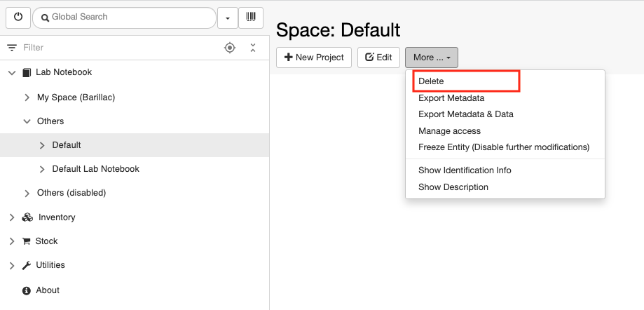Click the Stock shopping cart icon
This screenshot has height=310, width=644.
27,241
